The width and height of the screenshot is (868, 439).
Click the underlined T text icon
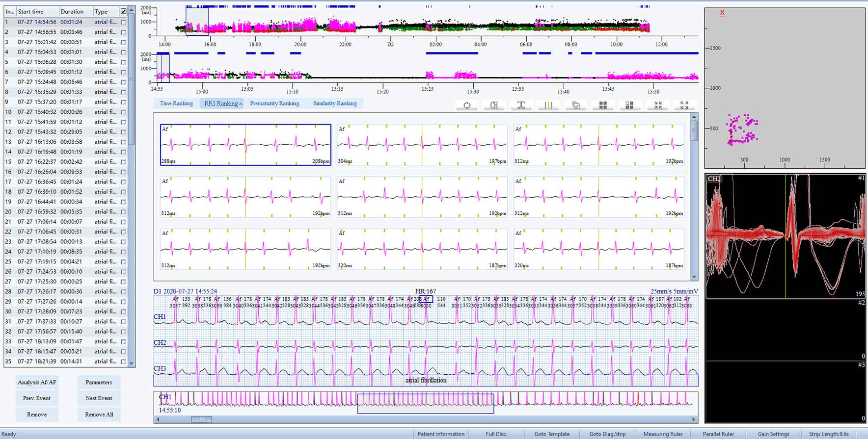521,105
